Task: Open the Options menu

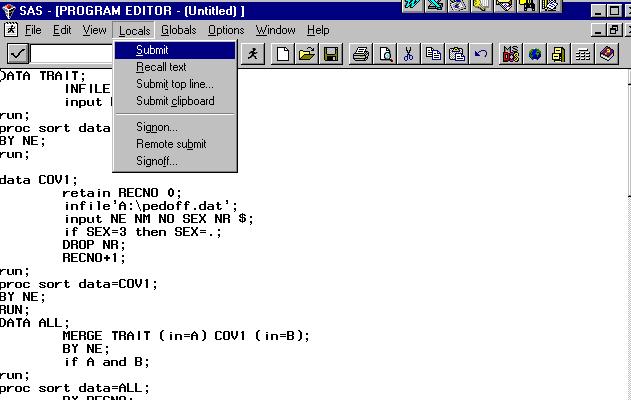Action: tap(226, 30)
